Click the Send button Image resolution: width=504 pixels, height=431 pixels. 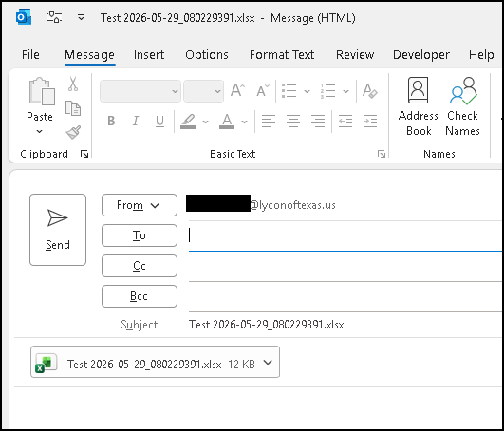(58, 230)
